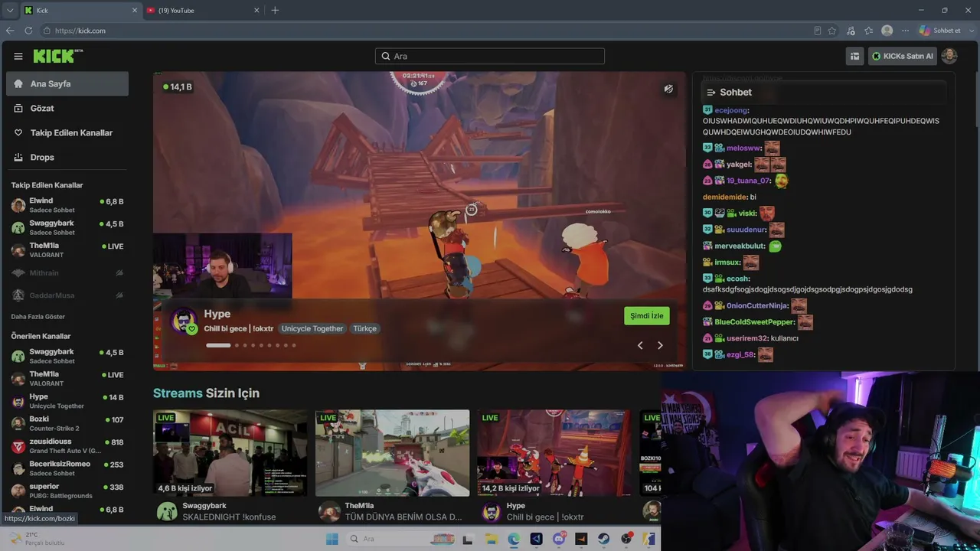The image size is (980, 551).
Task: Click chat username ecejoong
Action: click(x=731, y=110)
